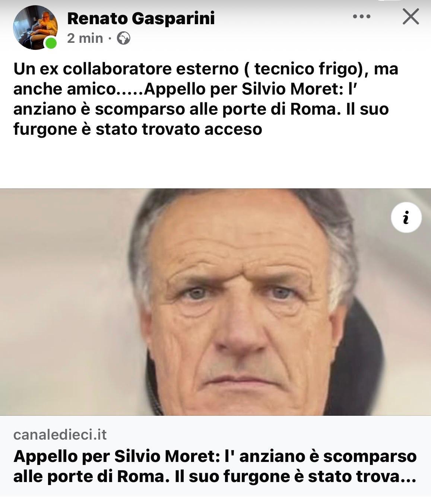
Task: Open Renato Gasparini's profile picture
Action: click(35, 27)
